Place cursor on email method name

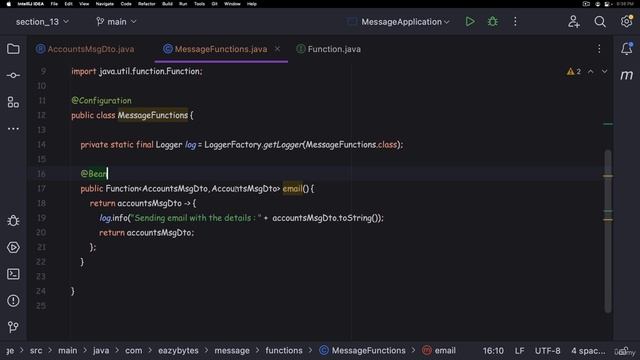[293, 189]
